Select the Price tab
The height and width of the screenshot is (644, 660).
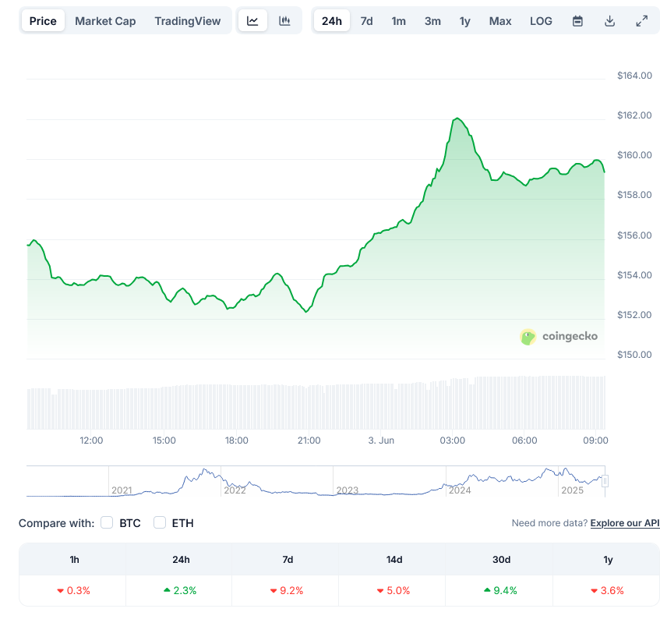(x=43, y=20)
